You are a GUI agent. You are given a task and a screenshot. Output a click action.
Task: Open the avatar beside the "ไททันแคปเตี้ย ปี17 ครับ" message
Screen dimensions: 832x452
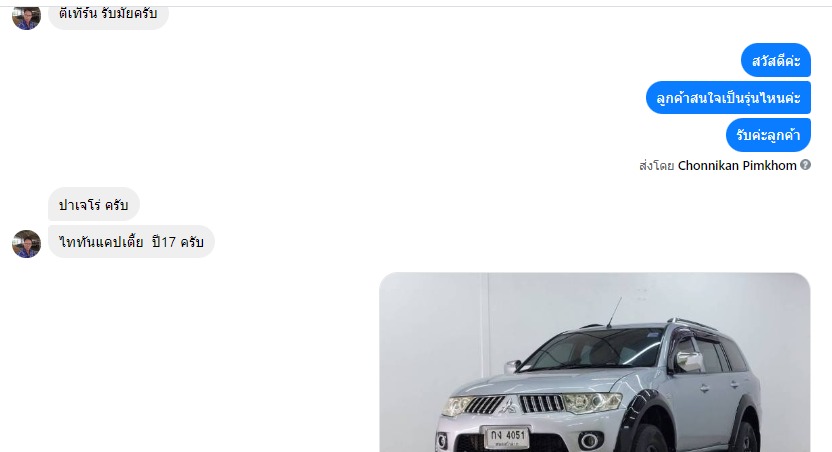27,244
